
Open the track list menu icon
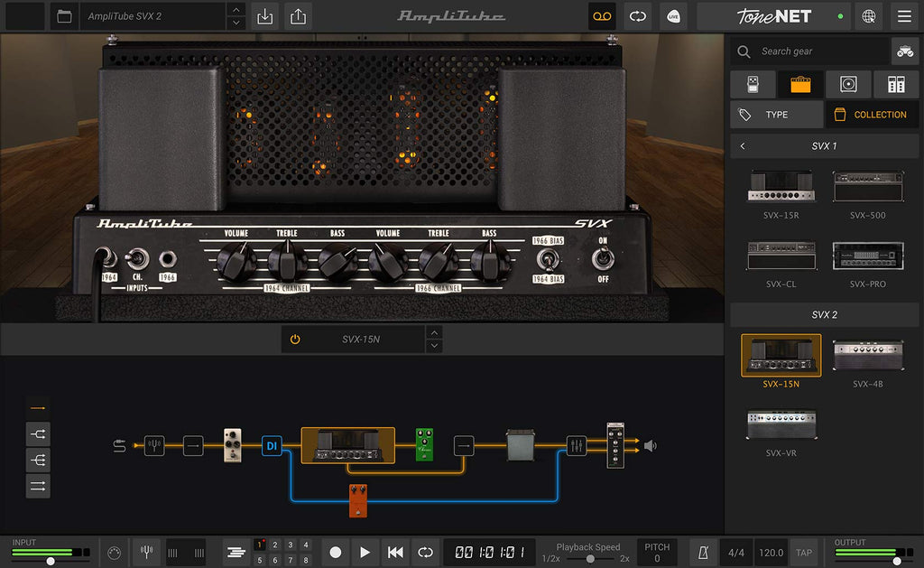coord(236,553)
